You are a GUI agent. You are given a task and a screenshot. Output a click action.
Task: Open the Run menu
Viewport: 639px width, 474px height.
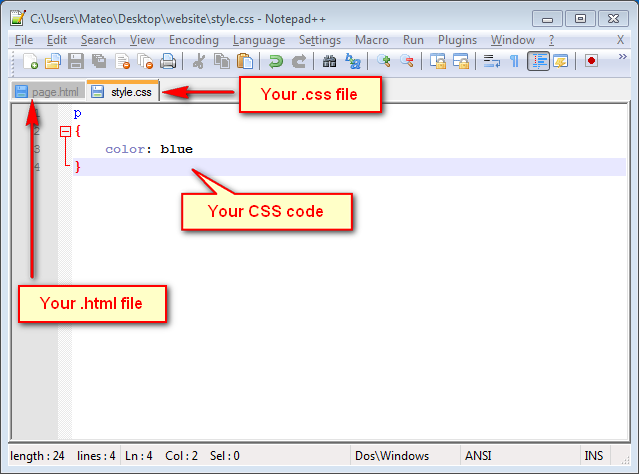tap(413, 40)
